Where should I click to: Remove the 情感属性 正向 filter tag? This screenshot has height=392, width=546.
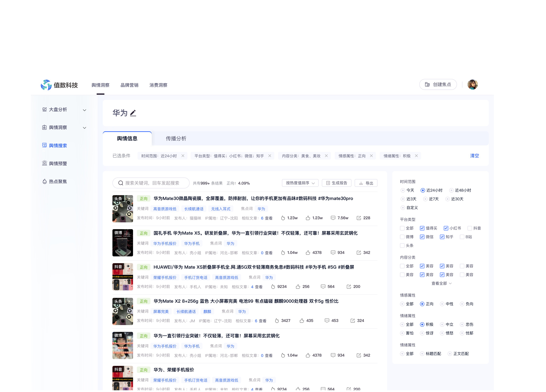click(371, 156)
